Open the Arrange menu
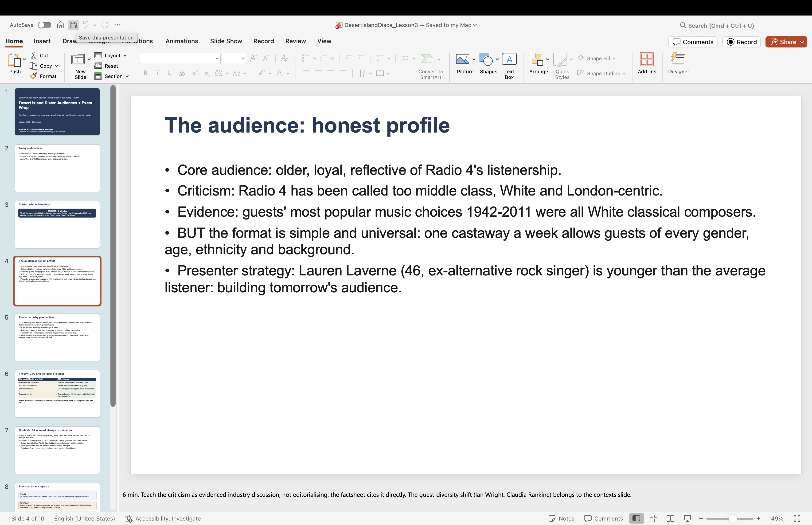The image size is (812, 525). click(538, 64)
